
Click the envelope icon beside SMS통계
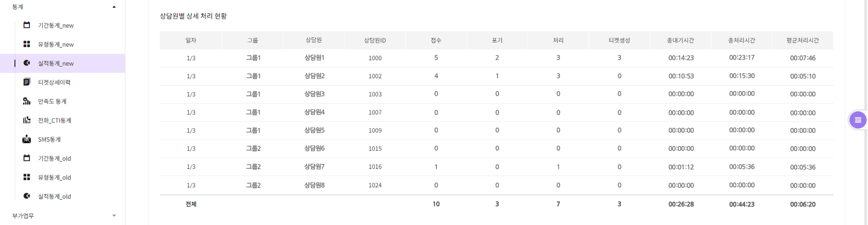point(26,139)
